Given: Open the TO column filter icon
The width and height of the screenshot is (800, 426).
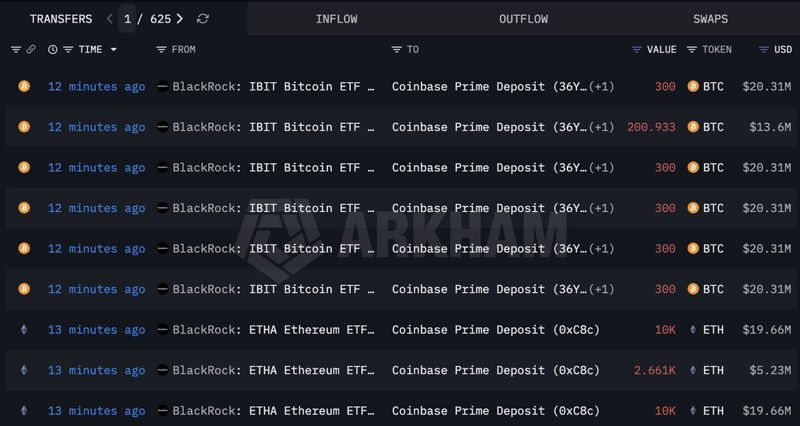Looking at the screenshot, I should 397,50.
